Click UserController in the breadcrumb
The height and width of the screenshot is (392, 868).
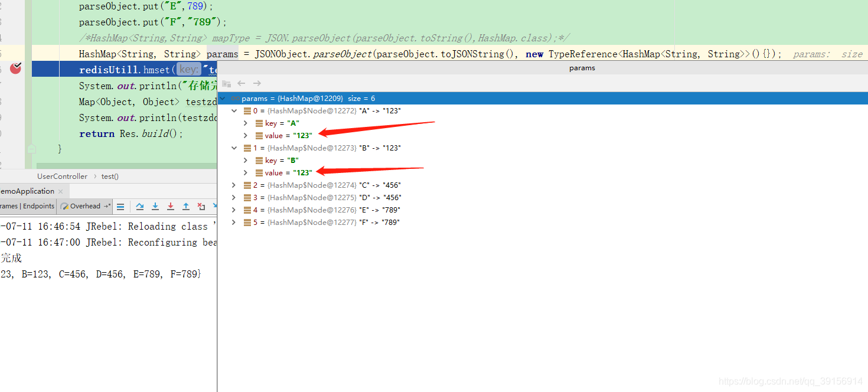[62, 176]
